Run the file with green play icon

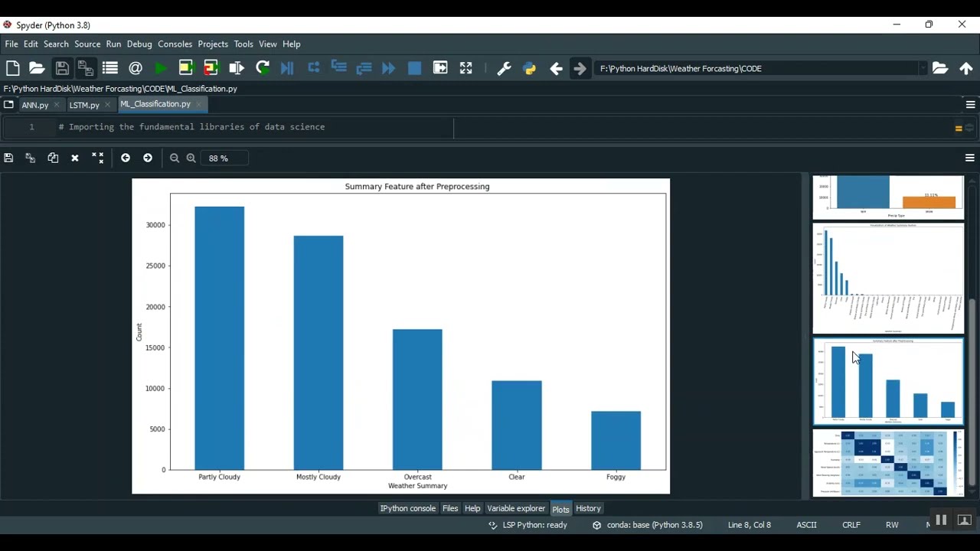pos(161,68)
